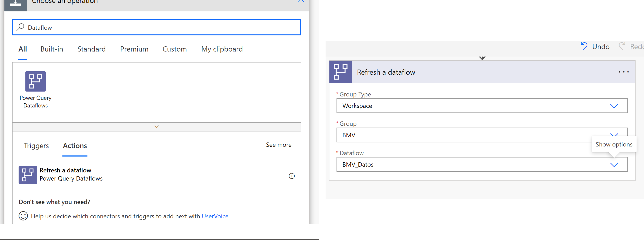
Task: Click the Refresh a dataflow card header icon
Action: click(341, 72)
